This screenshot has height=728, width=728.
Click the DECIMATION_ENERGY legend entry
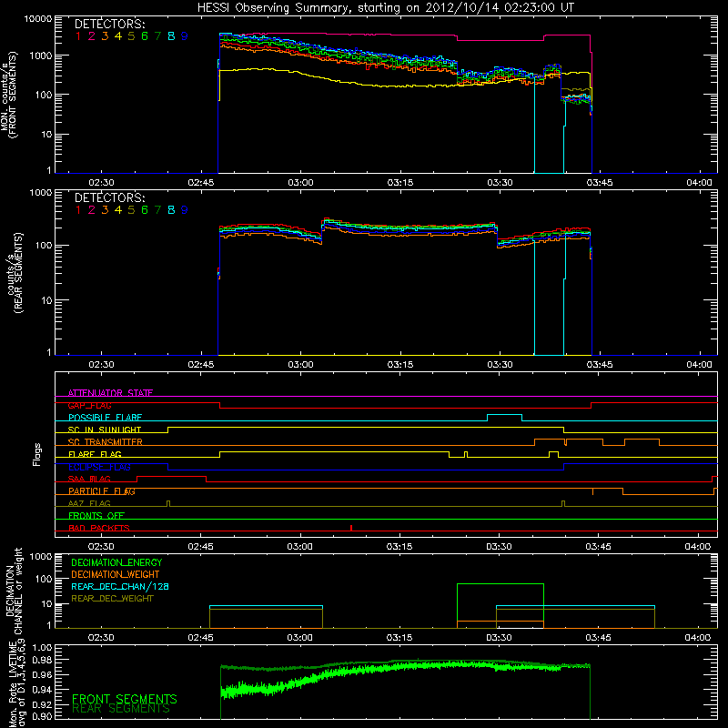[x=116, y=562]
